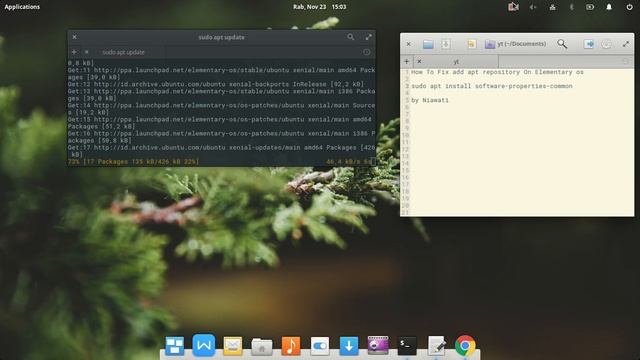The height and width of the screenshot is (360, 640).
Task: Select the yt document tab
Action: 456,62
